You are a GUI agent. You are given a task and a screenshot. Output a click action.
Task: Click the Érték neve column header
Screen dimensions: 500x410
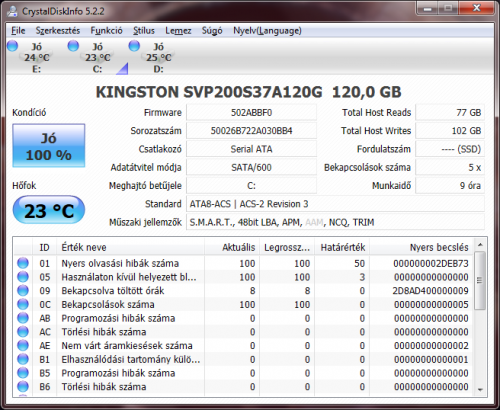[130, 247]
